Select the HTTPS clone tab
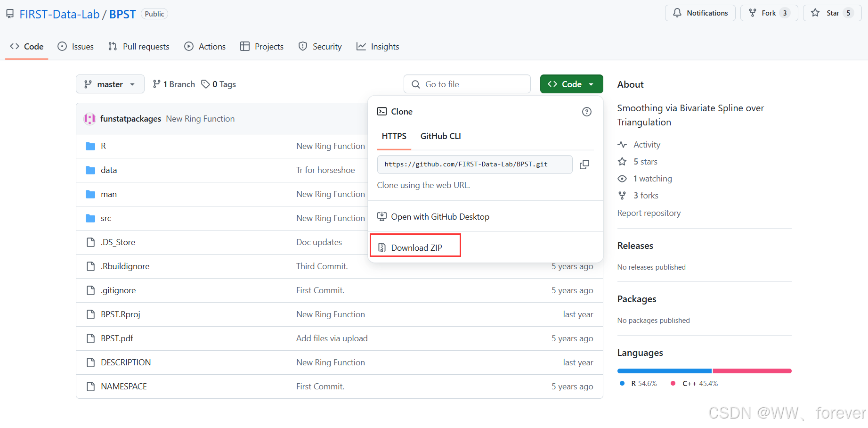 pyautogui.click(x=394, y=136)
